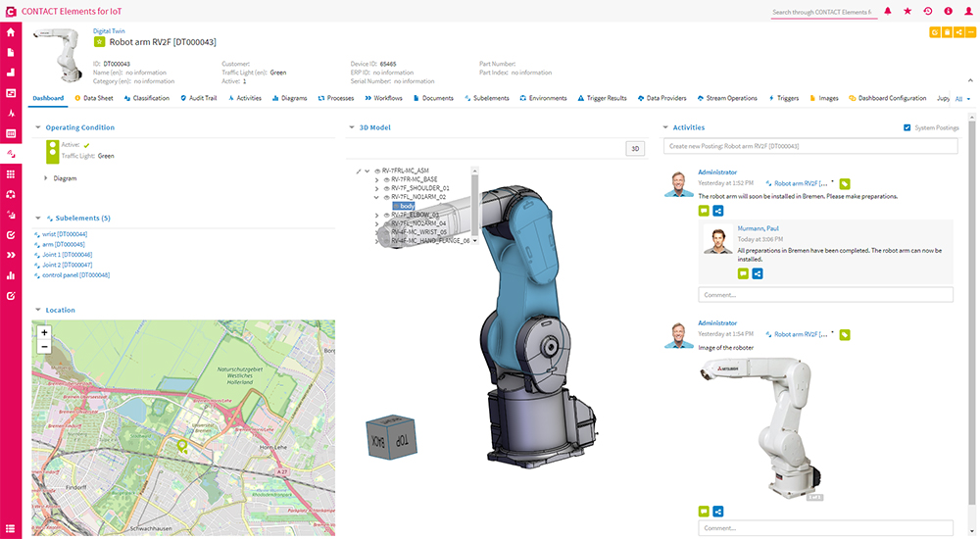
Task: Collapse the RV-7FL_NO1ARM_02 tree node
Action: pos(377,197)
